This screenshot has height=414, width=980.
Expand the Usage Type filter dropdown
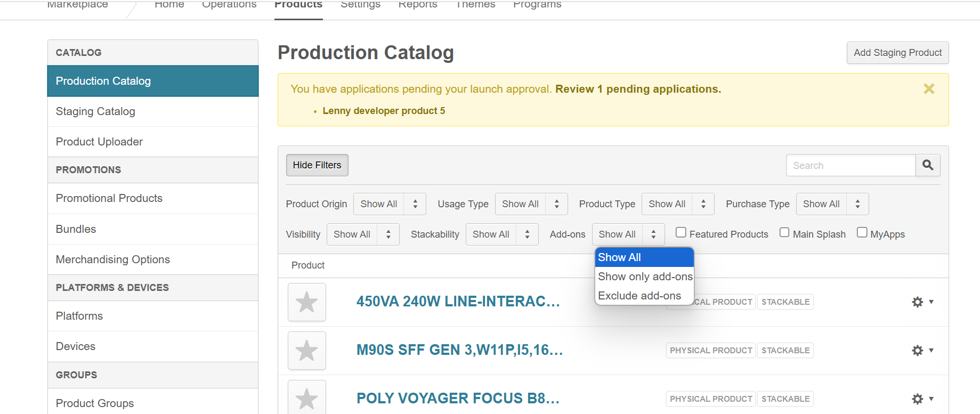[531, 204]
